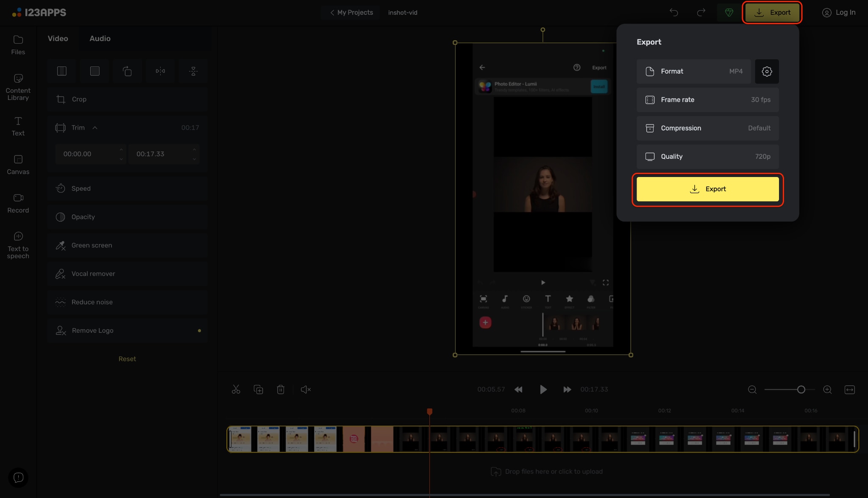The width and height of the screenshot is (868, 498).
Task: Duplicate the selected clip
Action: 259,389
